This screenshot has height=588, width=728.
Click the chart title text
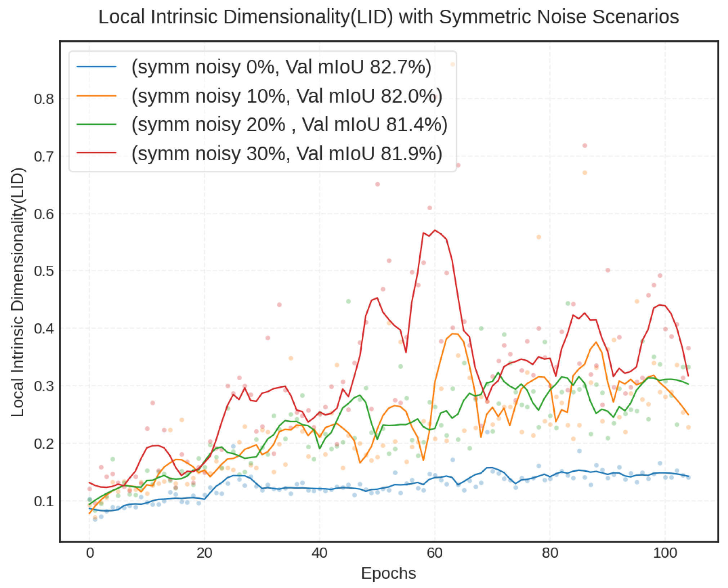pos(388,17)
